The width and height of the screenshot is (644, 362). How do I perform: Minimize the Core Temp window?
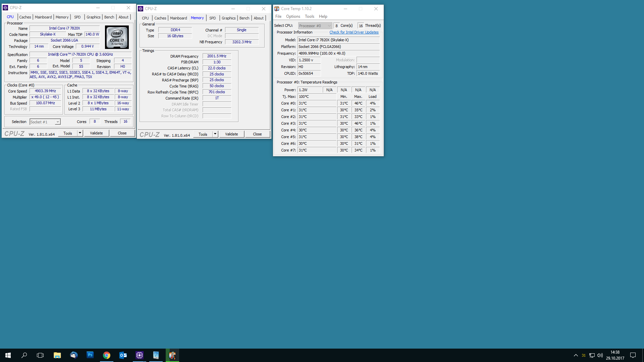(345, 9)
